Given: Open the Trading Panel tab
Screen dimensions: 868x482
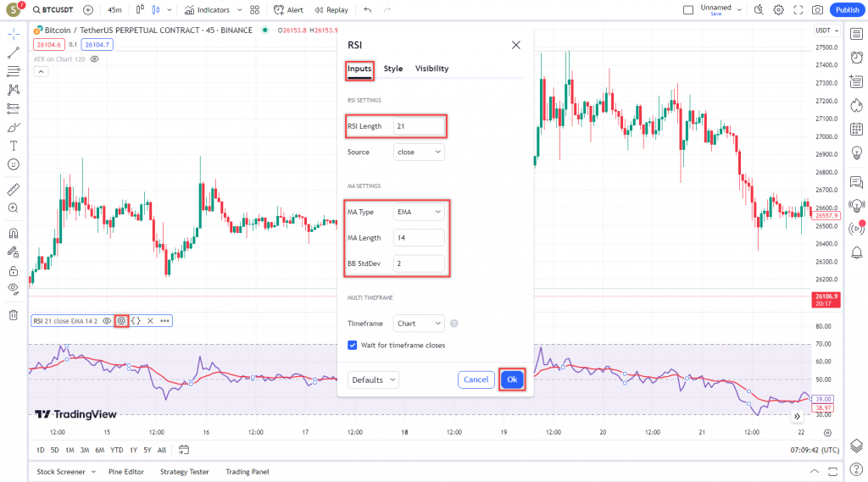Looking at the screenshot, I should [x=248, y=472].
